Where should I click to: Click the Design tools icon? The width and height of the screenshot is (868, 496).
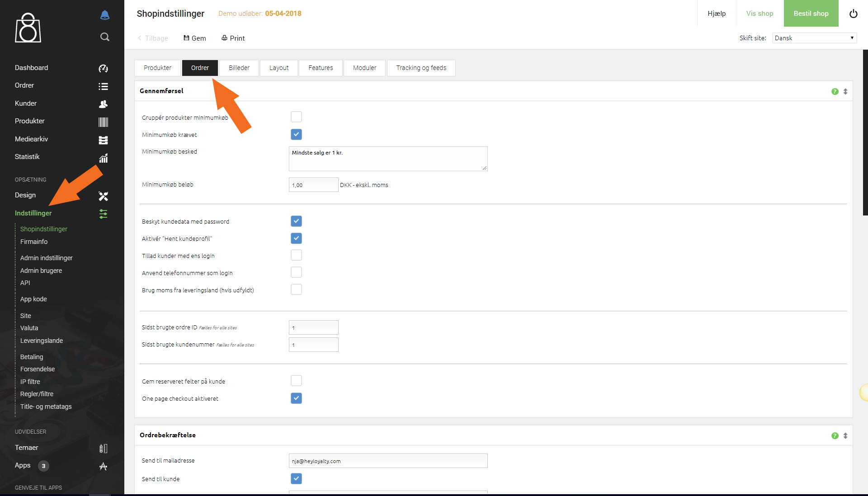pyautogui.click(x=103, y=196)
